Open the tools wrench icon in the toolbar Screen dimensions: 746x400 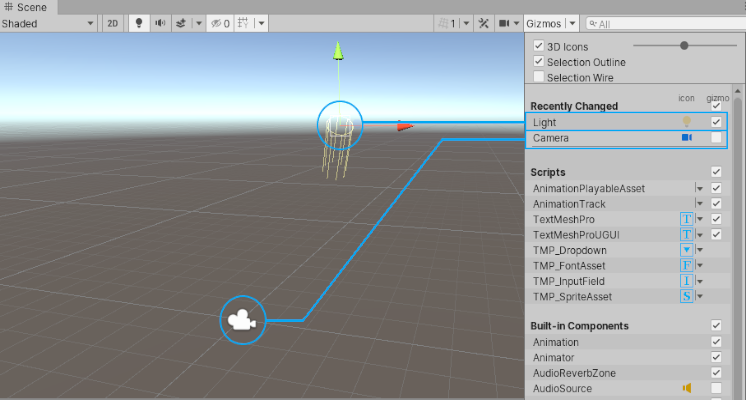(x=484, y=23)
